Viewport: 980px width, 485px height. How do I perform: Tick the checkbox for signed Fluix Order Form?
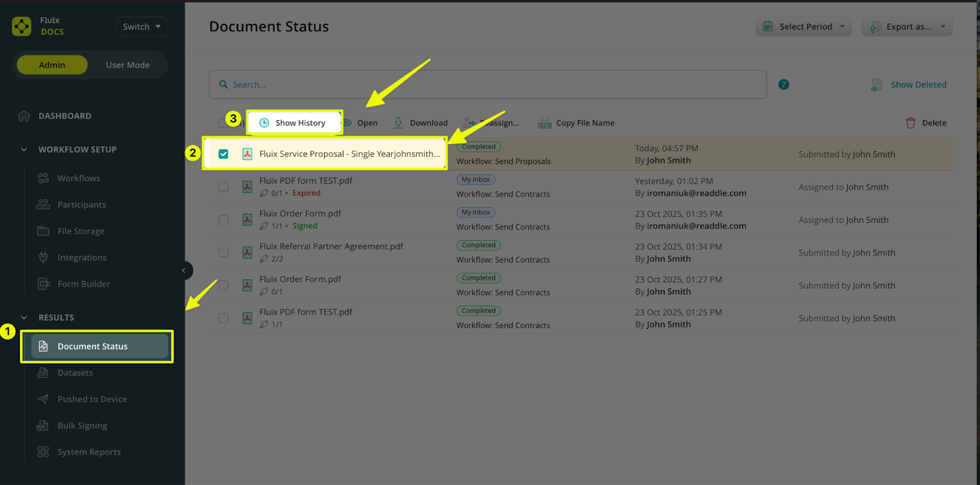(x=224, y=220)
